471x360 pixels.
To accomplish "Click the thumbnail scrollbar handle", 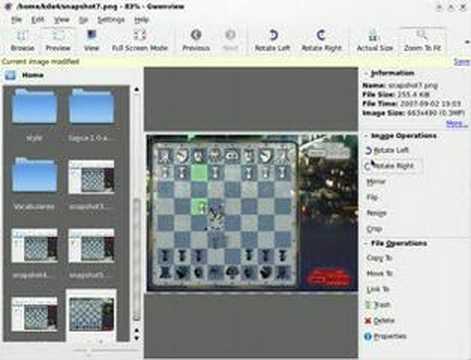I will coord(136,260).
